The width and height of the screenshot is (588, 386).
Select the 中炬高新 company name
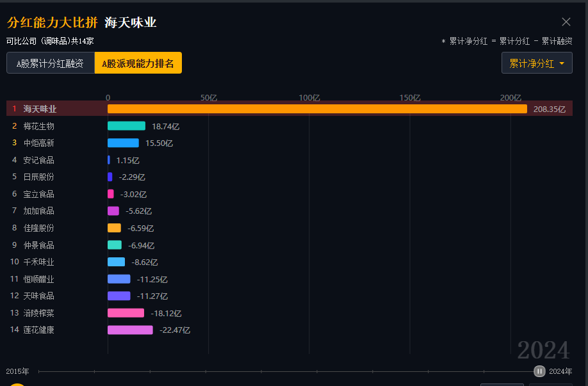[38, 143]
